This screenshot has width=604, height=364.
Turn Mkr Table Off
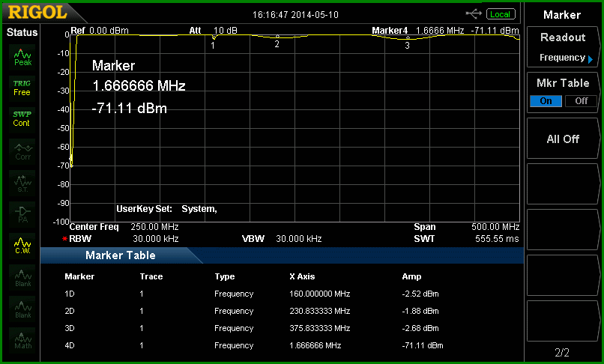(x=581, y=101)
